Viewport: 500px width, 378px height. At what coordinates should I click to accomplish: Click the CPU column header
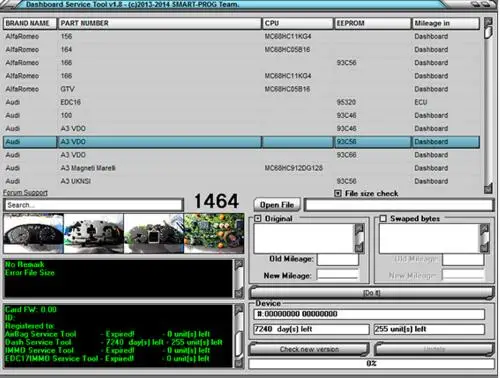[x=298, y=23]
